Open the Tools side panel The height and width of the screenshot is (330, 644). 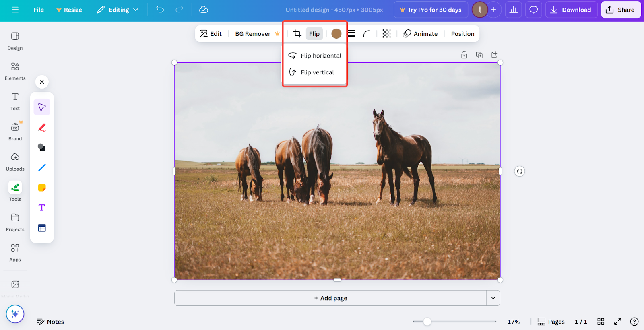click(x=15, y=192)
